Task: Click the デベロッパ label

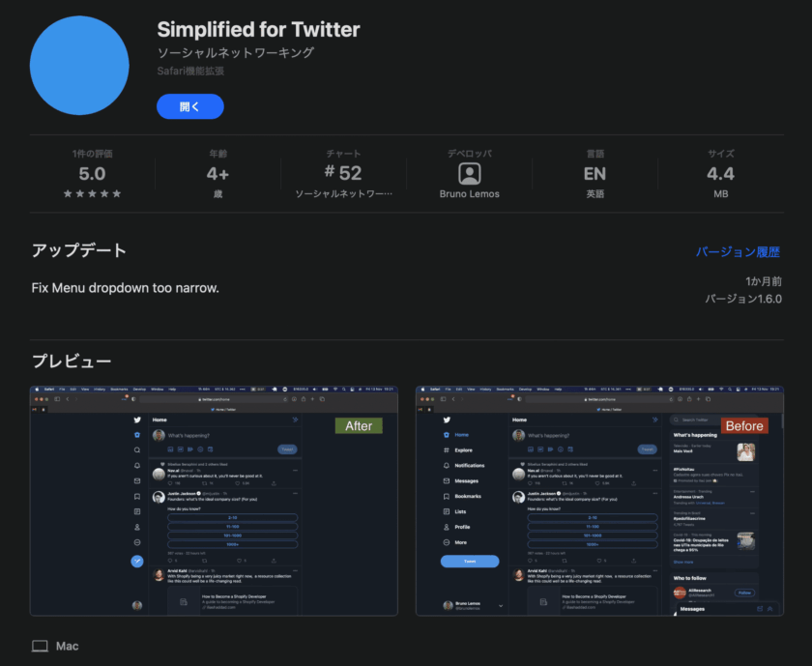Action: [x=470, y=154]
